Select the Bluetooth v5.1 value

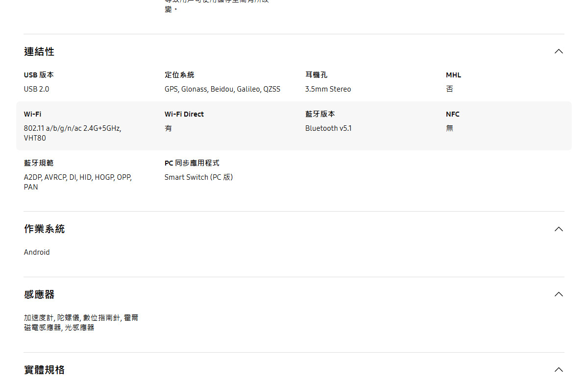coord(328,128)
